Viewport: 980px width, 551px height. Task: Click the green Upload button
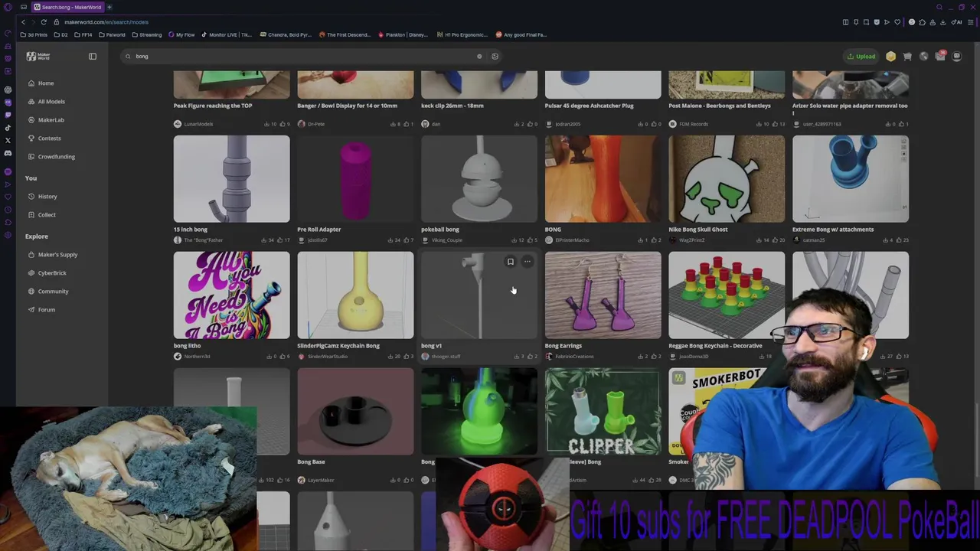(x=861, y=56)
